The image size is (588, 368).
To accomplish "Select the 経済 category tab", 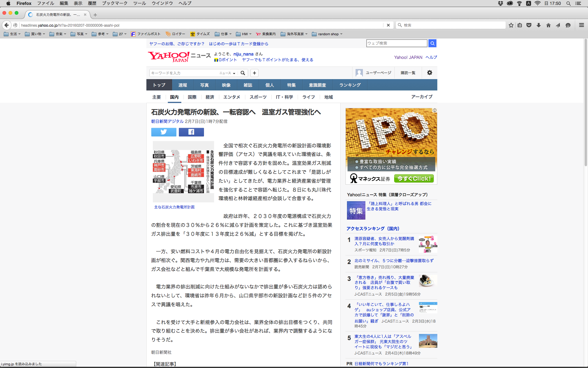I will [210, 97].
